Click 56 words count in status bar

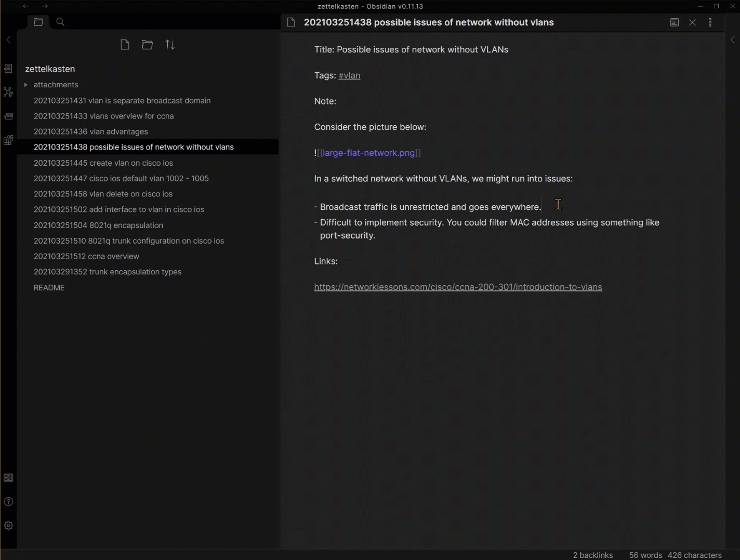645,555
